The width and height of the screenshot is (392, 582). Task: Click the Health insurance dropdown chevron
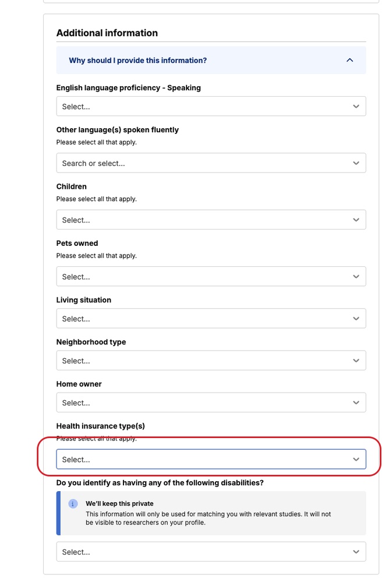[x=356, y=459]
